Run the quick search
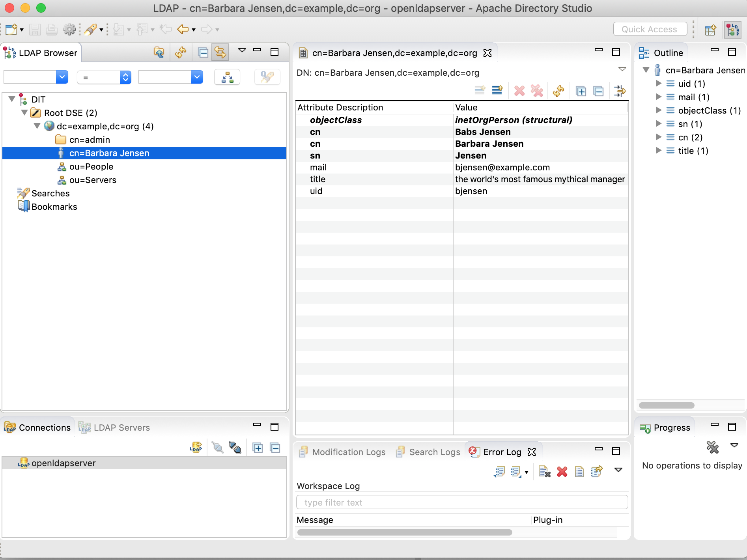 pyautogui.click(x=267, y=77)
